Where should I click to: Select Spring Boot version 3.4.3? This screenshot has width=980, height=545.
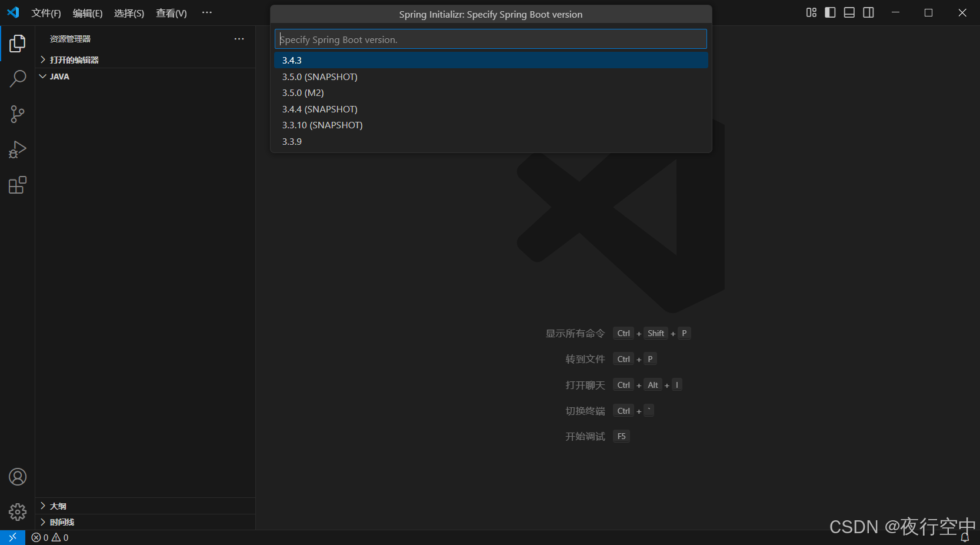click(x=491, y=60)
